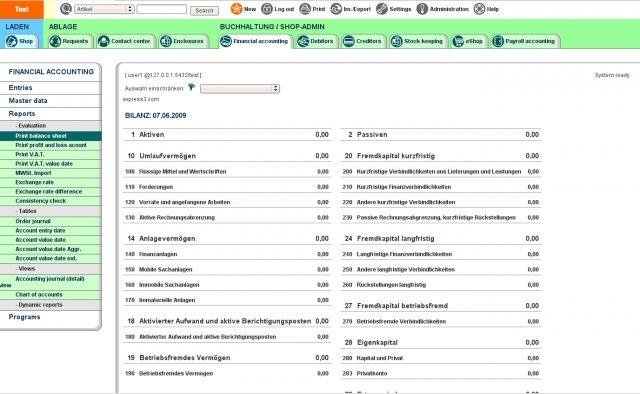Click the Stock keeping icon
The height and width of the screenshot is (394, 640).
pyautogui.click(x=396, y=41)
